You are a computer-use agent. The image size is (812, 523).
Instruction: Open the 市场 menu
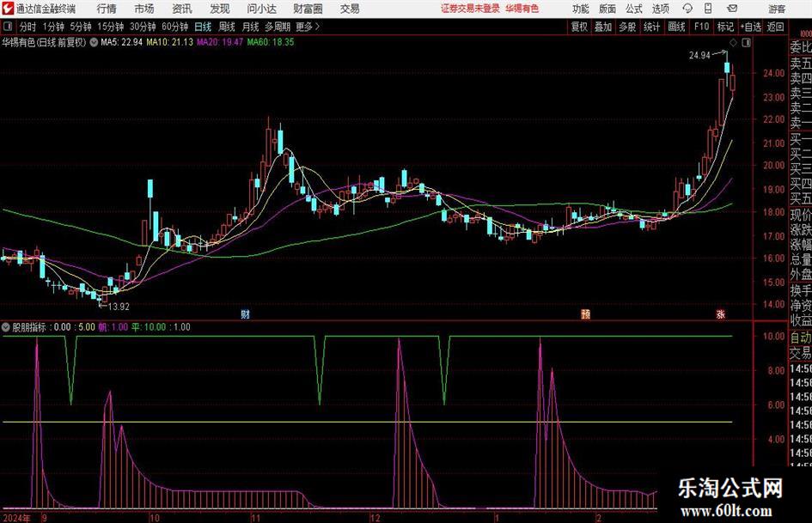coord(144,9)
